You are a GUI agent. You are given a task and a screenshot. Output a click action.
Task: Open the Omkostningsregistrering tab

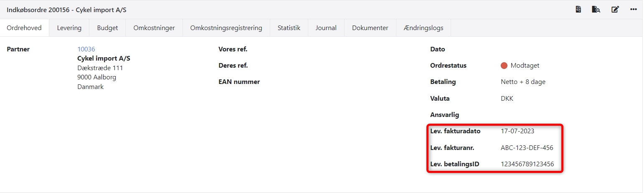pos(226,28)
